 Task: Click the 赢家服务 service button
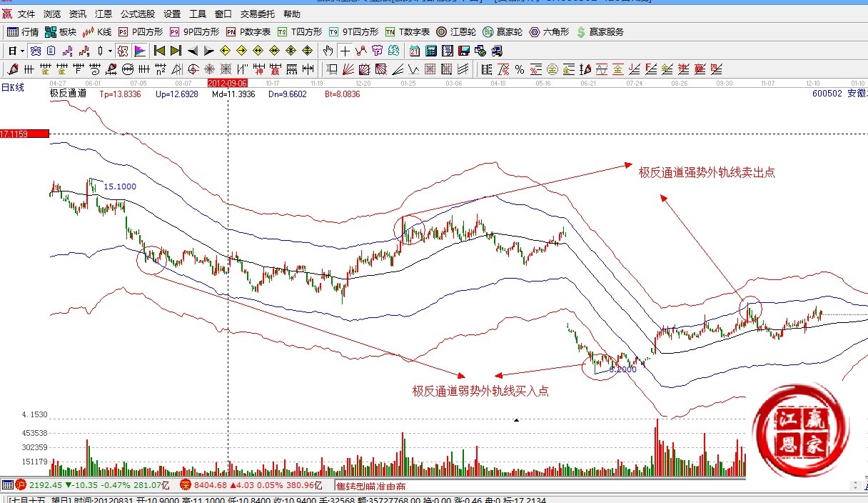[x=600, y=32]
